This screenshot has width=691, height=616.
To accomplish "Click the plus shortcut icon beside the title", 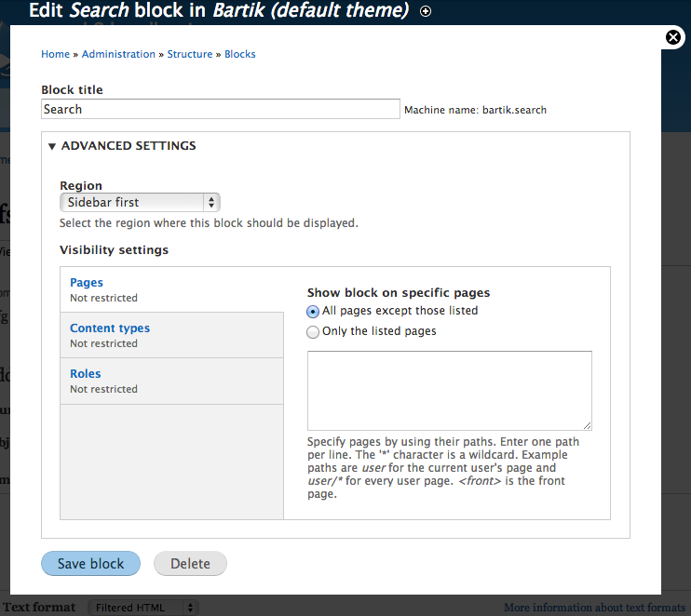I will (426, 11).
